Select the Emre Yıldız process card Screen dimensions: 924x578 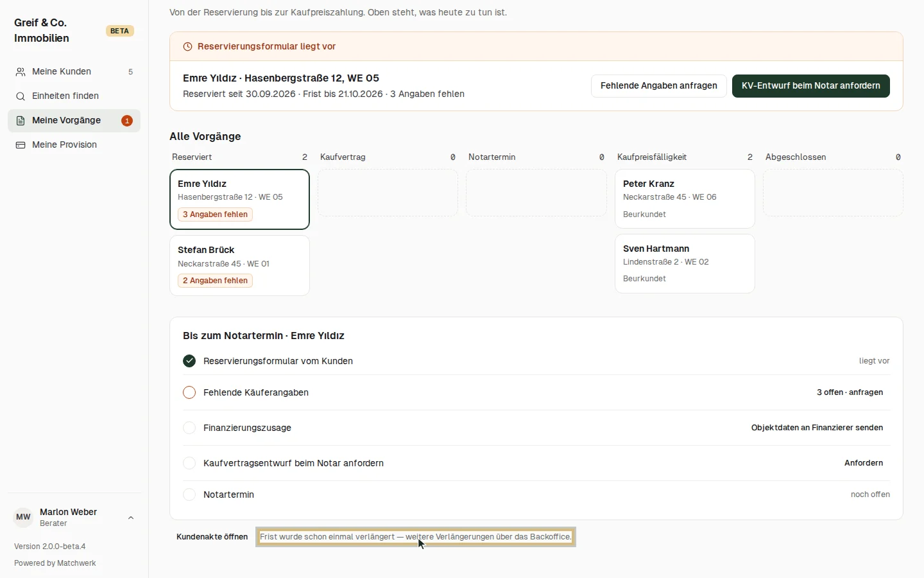(239, 199)
